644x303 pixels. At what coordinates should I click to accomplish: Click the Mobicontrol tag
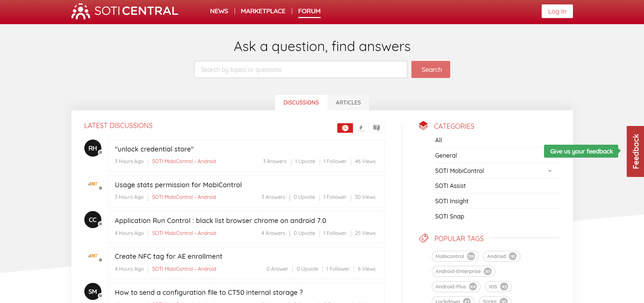[x=455, y=256]
